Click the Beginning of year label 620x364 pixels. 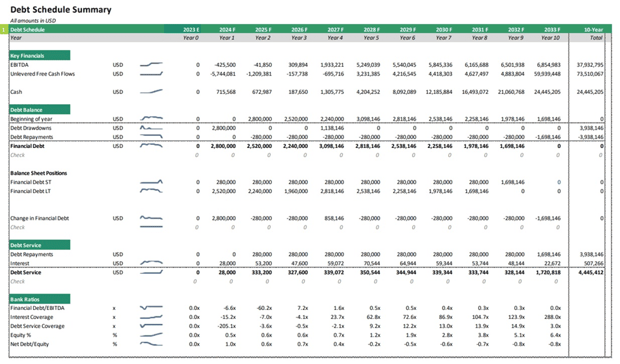coord(31,119)
